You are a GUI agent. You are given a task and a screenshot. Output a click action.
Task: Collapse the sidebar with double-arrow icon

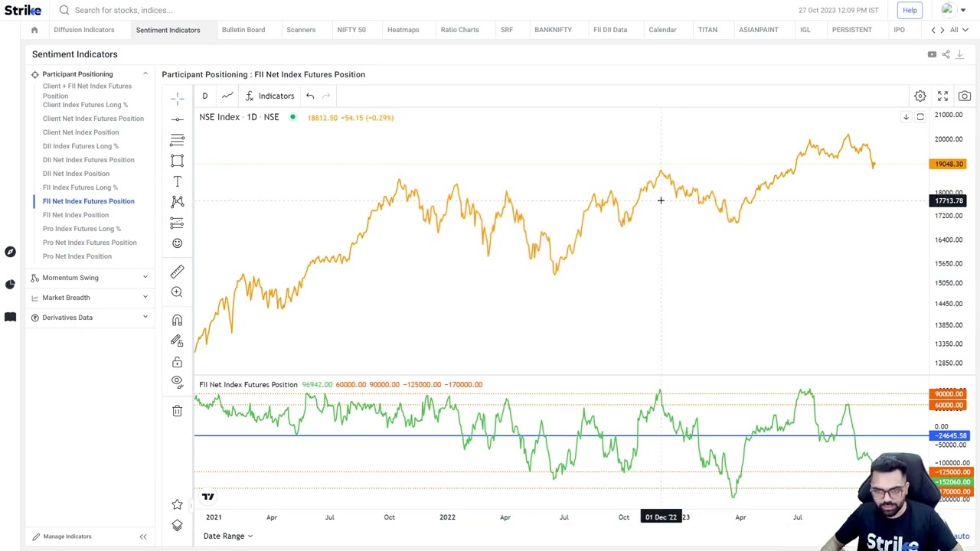142,536
